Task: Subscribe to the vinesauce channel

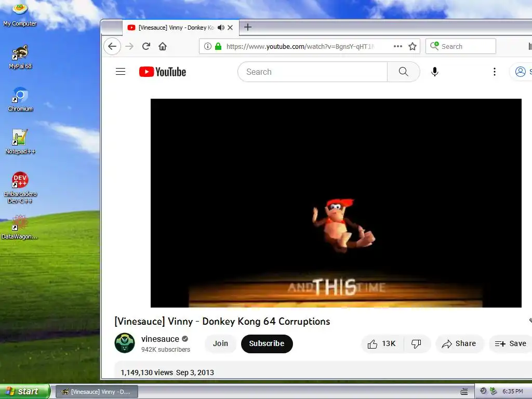Action: (267, 344)
